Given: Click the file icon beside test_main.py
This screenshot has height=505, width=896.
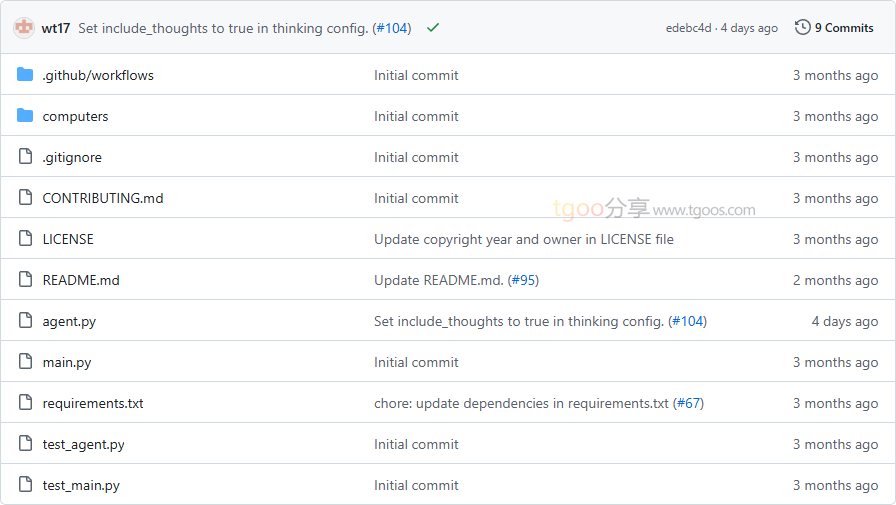Looking at the screenshot, I should (25, 484).
